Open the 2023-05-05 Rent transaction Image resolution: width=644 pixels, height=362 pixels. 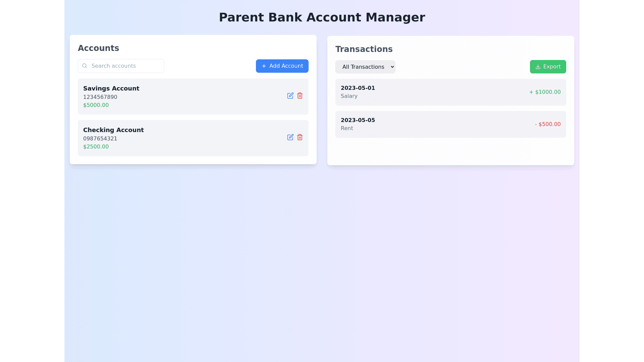click(x=450, y=124)
